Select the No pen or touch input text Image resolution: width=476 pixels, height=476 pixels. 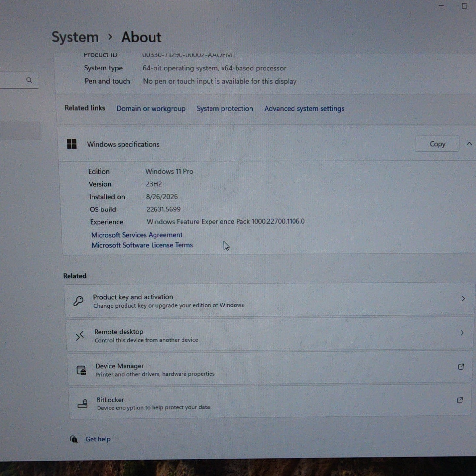[220, 81]
